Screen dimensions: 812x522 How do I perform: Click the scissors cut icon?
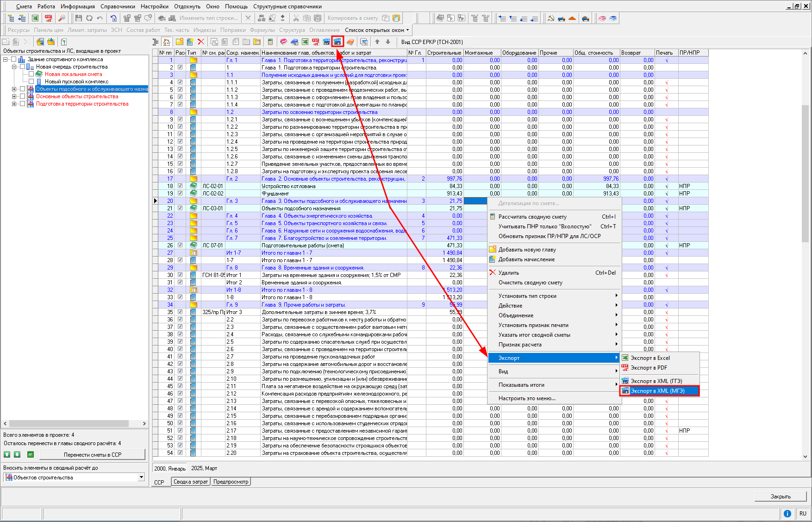(296, 18)
